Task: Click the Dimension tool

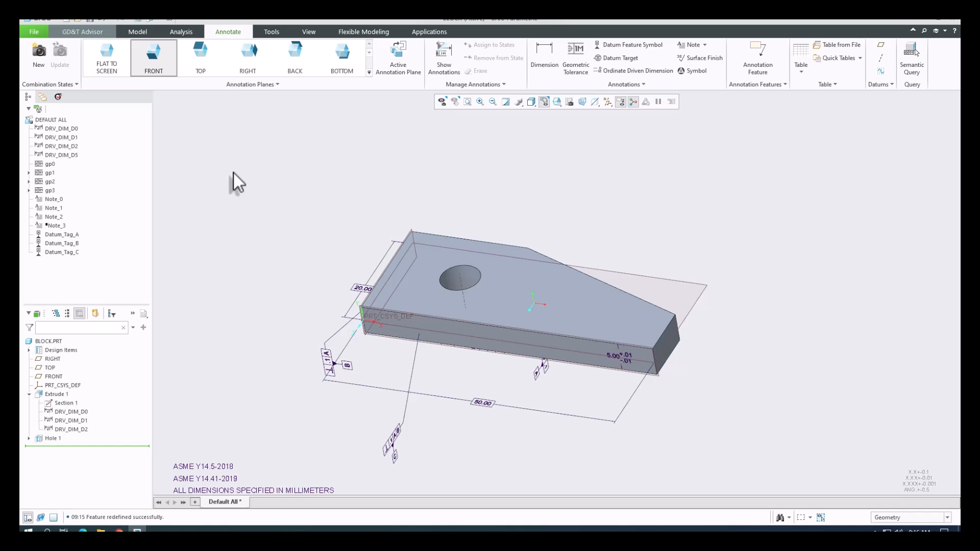Action: (545, 55)
